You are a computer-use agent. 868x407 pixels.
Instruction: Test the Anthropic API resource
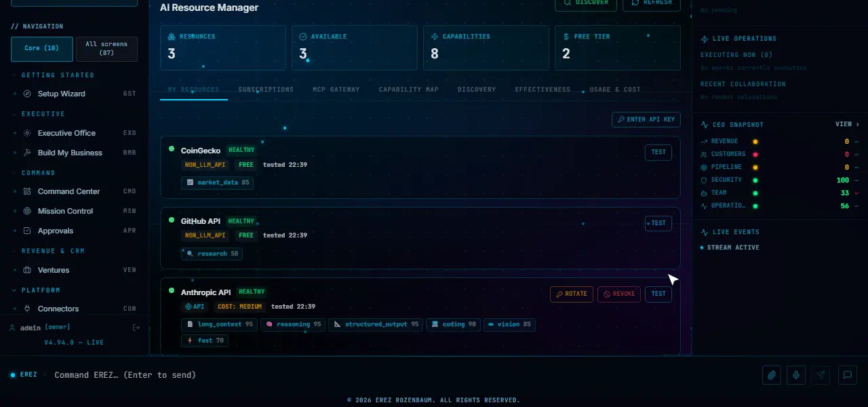(658, 294)
